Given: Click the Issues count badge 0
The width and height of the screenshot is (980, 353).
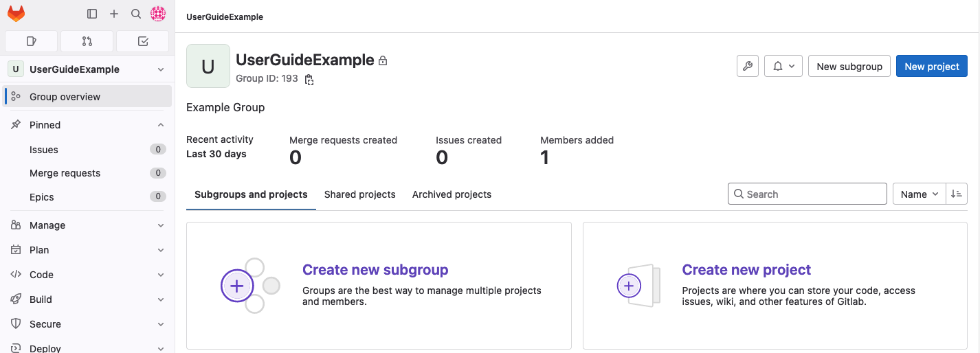Looking at the screenshot, I should point(158,150).
